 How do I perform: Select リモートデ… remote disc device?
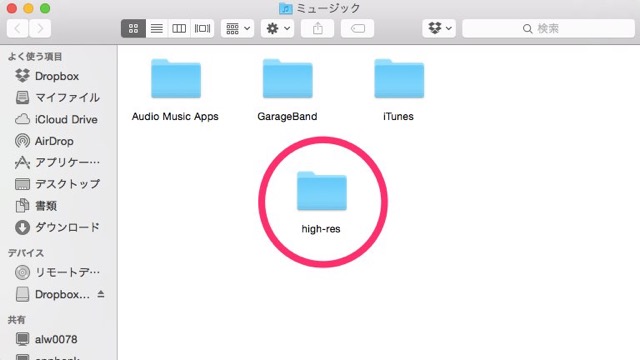click(x=58, y=272)
